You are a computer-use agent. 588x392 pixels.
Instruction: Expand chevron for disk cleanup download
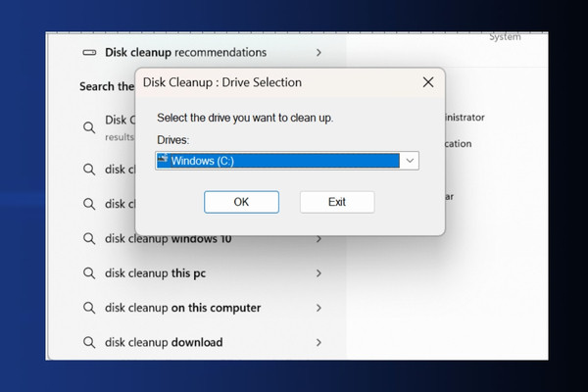pos(318,342)
